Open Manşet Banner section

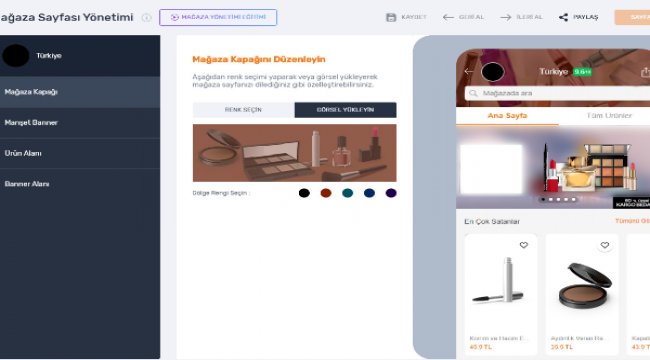pos(80,123)
